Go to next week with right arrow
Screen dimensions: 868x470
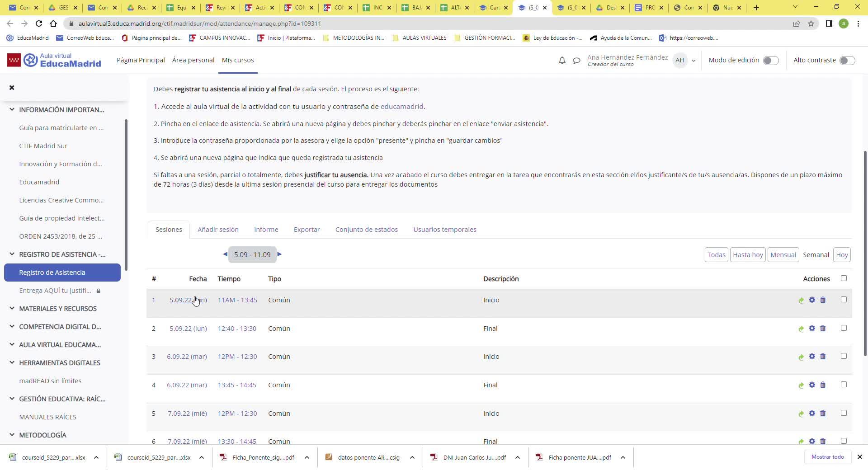pos(279,254)
